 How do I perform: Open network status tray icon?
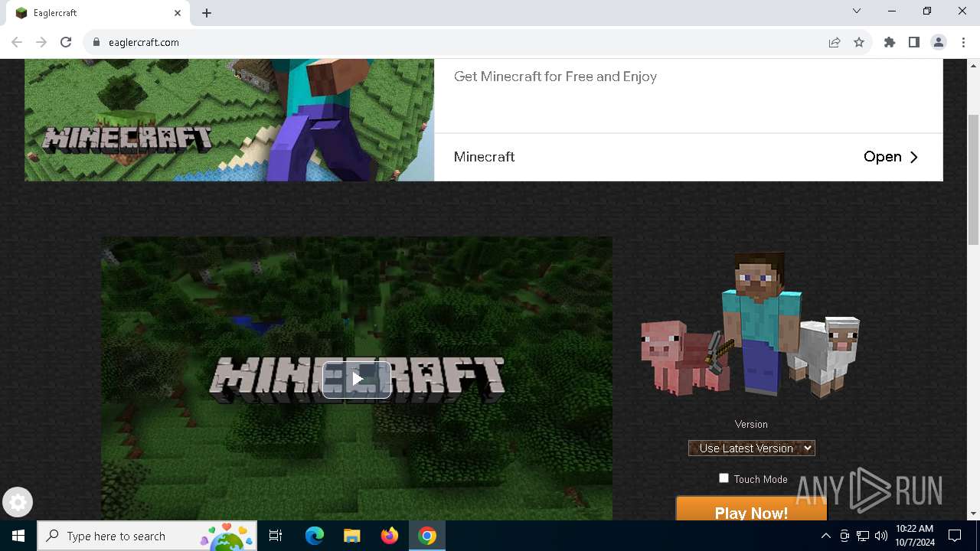click(x=863, y=536)
